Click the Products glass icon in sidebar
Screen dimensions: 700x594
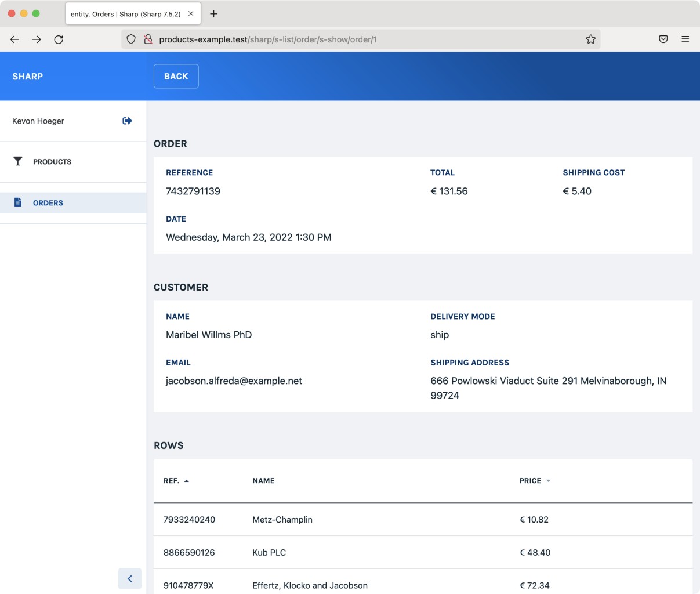coord(18,161)
